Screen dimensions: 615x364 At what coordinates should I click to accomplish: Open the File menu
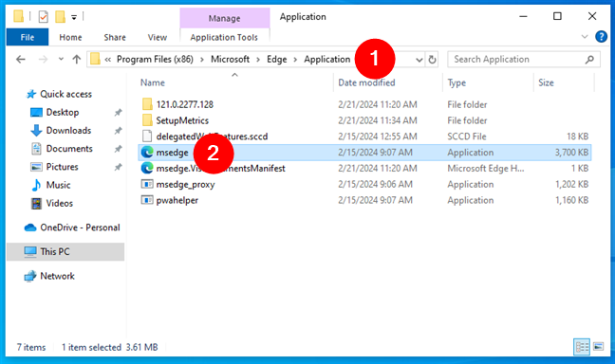(28, 37)
